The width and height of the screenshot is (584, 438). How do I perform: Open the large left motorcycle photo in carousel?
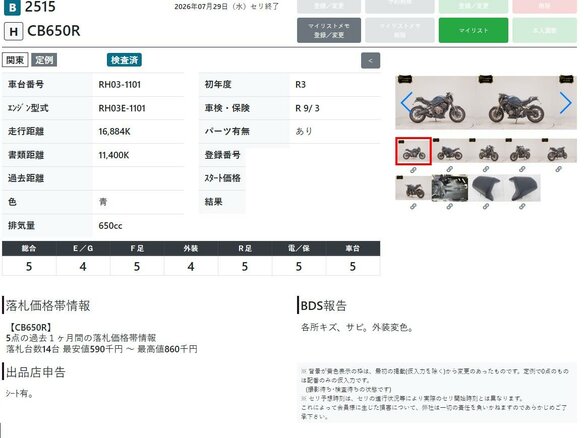pos(437,102)
